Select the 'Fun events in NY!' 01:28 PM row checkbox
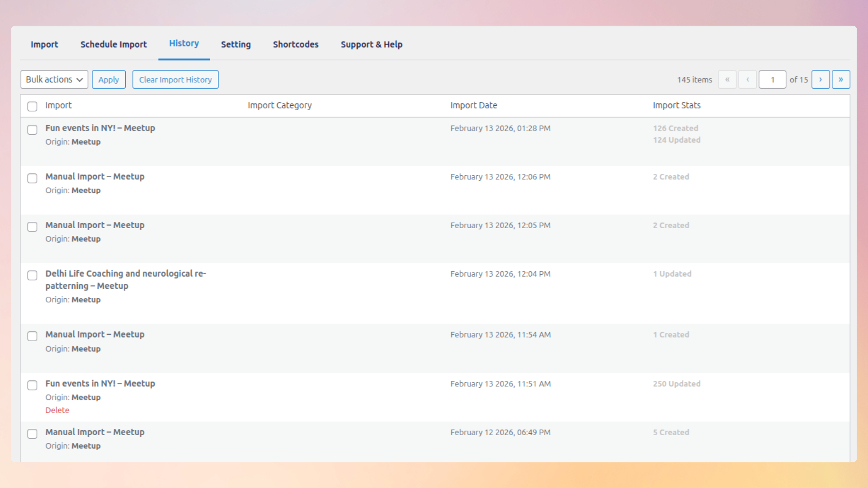 (x=32, y=130)
